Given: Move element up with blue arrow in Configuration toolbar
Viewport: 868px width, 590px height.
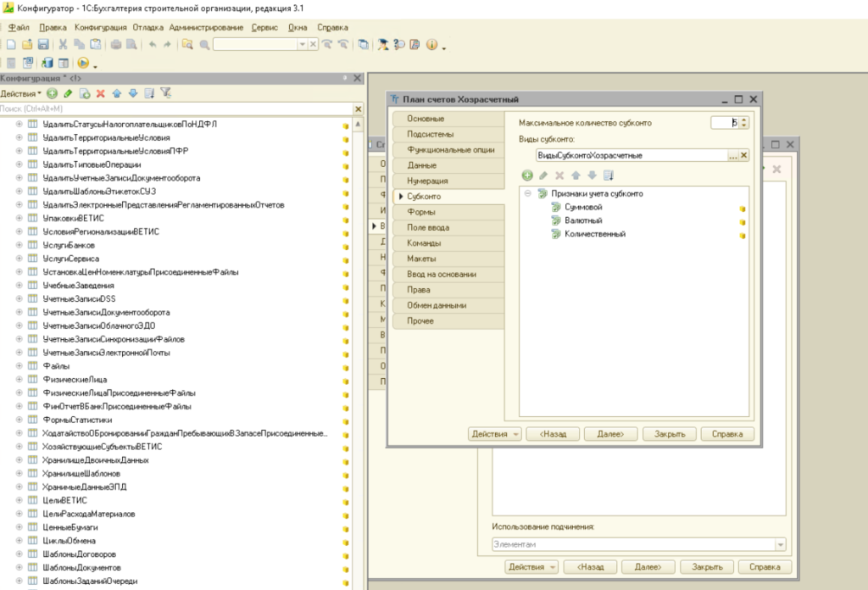Looking at the screenshot, I should pos(117,93).
